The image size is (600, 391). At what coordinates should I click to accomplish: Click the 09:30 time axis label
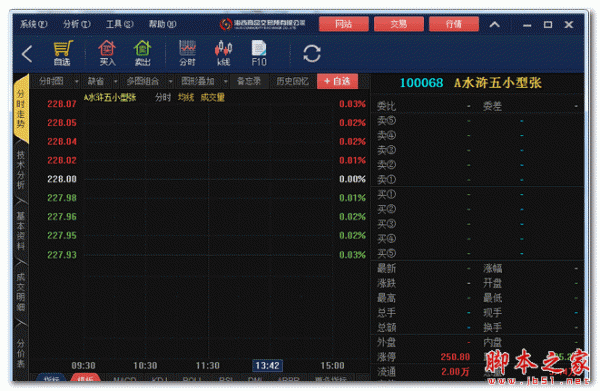(x=83, y=366)
